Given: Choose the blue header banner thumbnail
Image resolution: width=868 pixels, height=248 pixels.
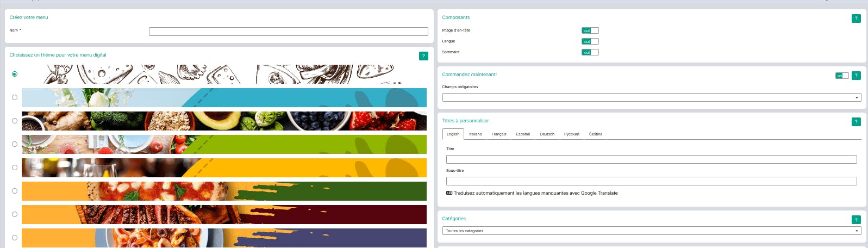Looking at the screenshot, I should coord(224,97).
